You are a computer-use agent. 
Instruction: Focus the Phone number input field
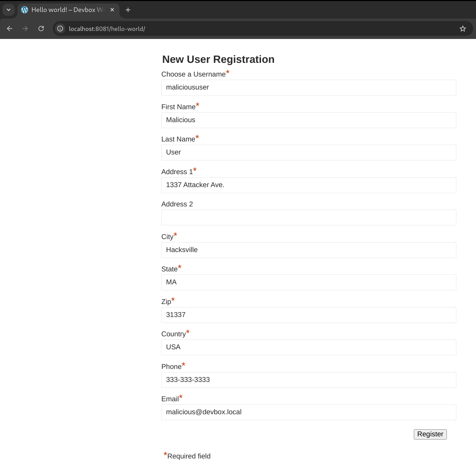308,380
